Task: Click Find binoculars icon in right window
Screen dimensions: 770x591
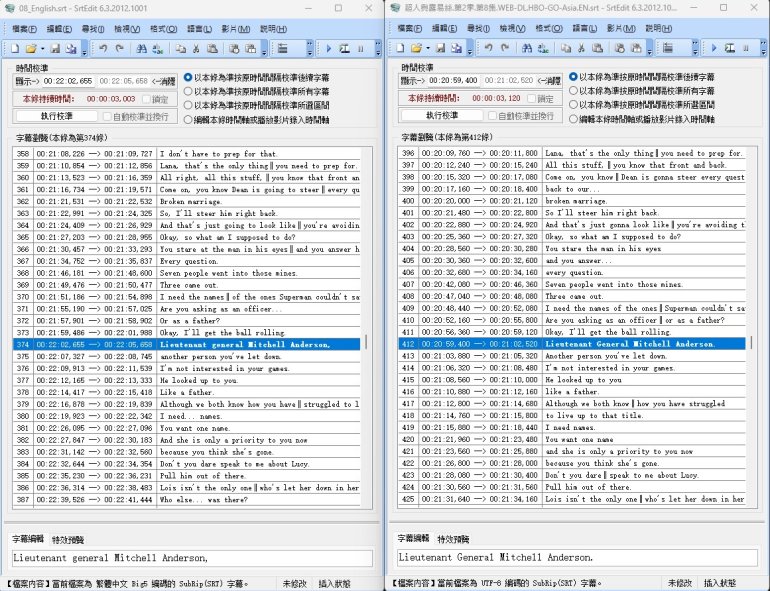Action: click(x=527, y=48)
